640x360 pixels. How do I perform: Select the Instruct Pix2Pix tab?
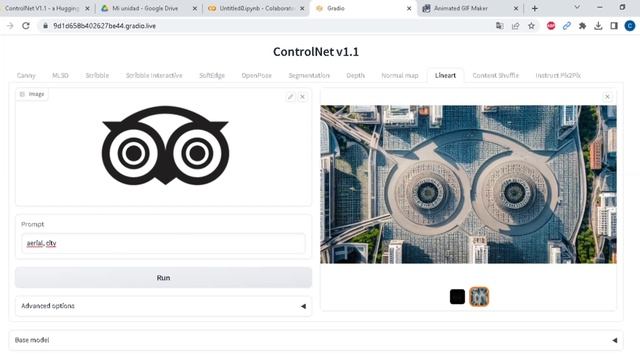click(x=558, y=76)
